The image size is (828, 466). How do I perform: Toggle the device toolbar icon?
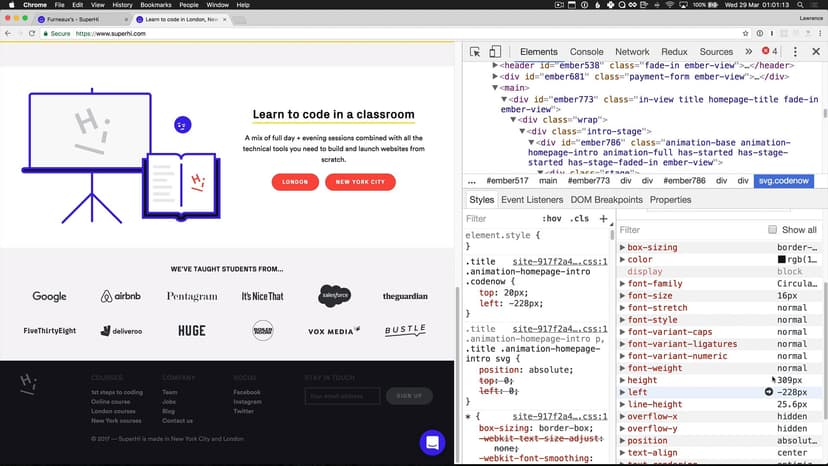(495, 52)
